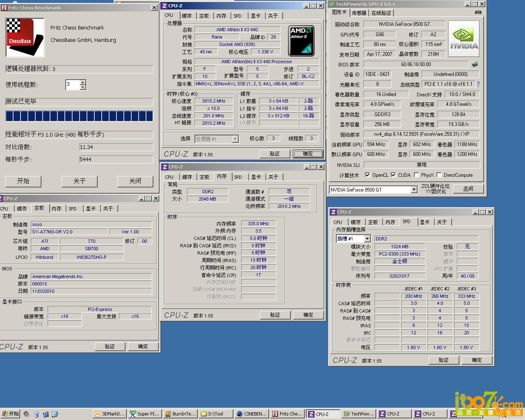Screen dimensions: 525x420
Task: Click 确定 in the CPU-Z memory timings window
Action: (x=308, y=315)
